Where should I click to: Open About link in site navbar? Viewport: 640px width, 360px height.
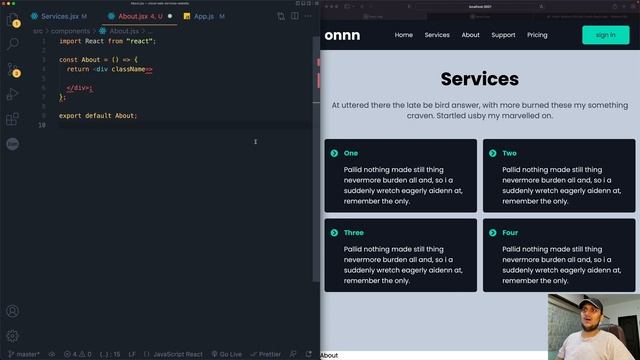pos(470,35)
